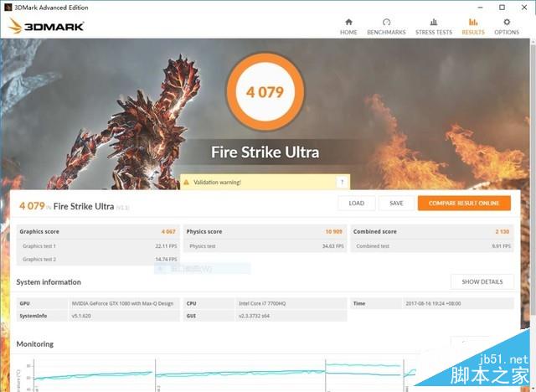The image size is (536, 392).
Task: Click the Time value 2017-08-16 19:24
Action: pyautogui.click(x=433, y=303)
